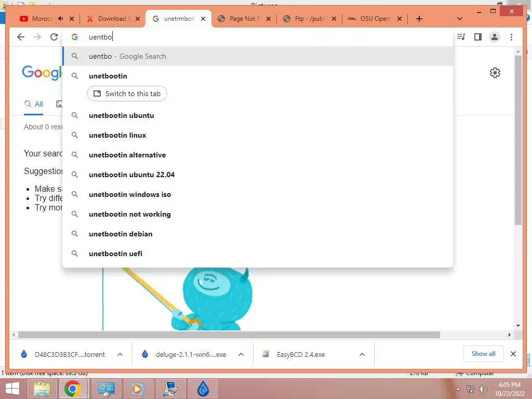Click the Chrome taskbar icon
This screenshot has width=532, height=399.
pyautogui.click(x=72, y=389)
